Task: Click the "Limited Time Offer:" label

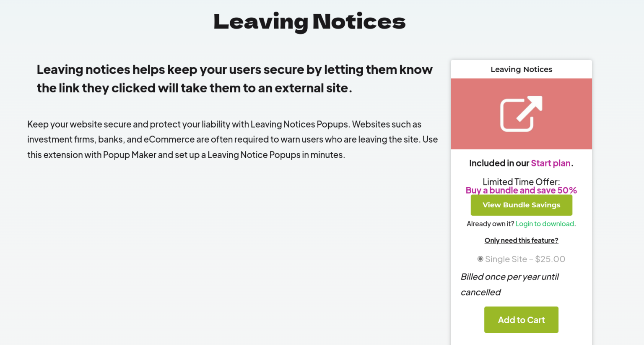Action: pyautogui.click(x=521, y=181)
